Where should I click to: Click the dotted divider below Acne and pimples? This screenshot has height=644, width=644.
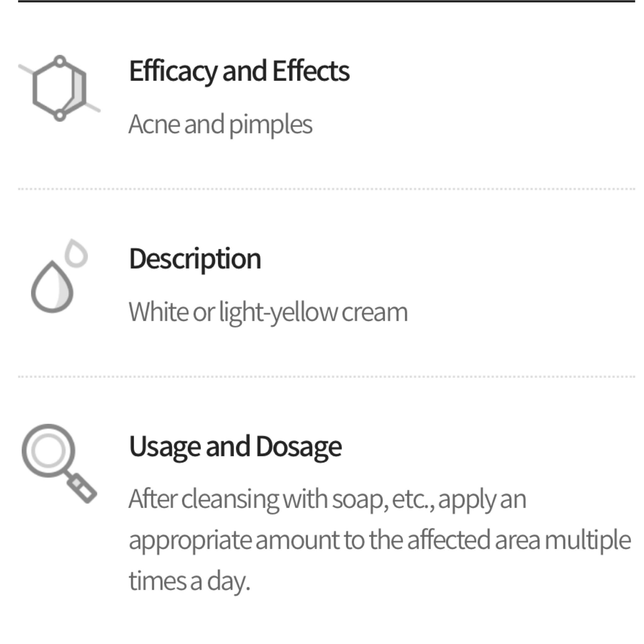coord(327,189)
